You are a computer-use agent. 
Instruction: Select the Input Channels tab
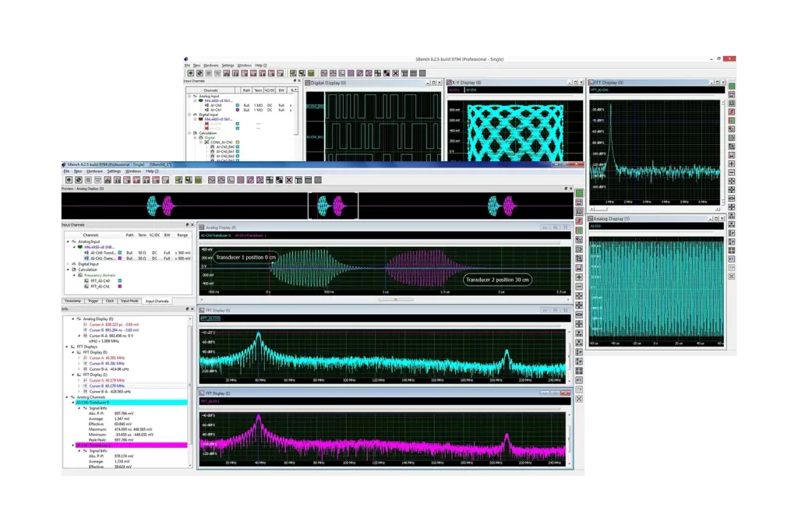[157, 301]
